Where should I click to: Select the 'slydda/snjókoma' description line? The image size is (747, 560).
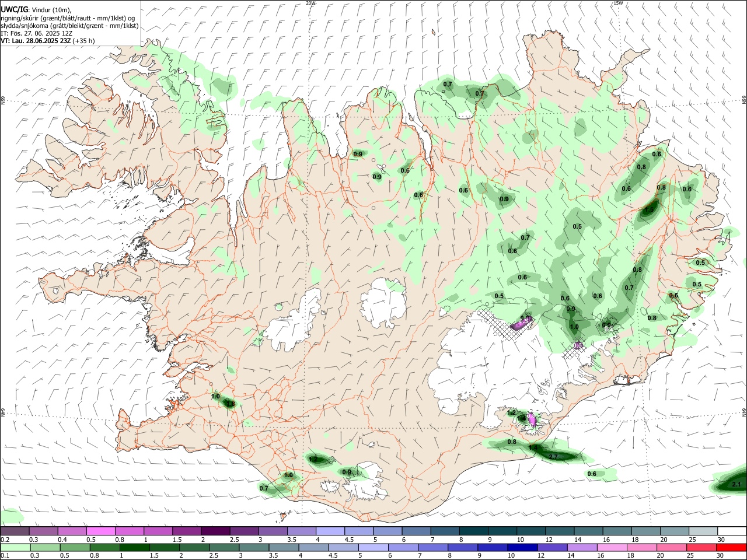[x=69, y=26]
